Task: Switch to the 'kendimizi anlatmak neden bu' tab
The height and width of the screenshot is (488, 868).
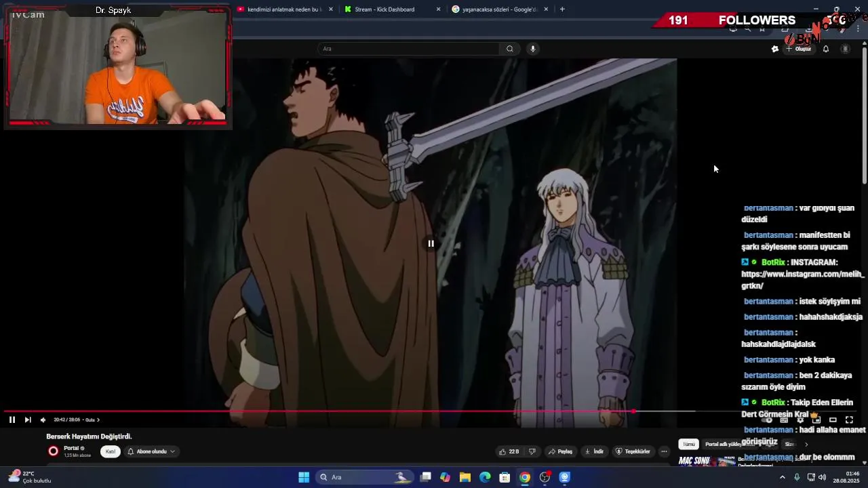Action: tap(285, 9)
